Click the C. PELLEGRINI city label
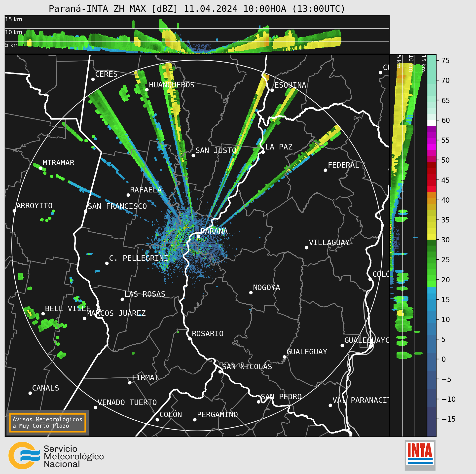The image size is (476, 474). [x=139, y=258]
